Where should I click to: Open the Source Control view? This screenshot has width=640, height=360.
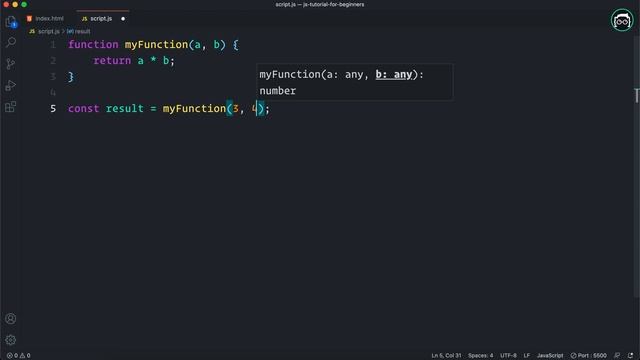(x=11, y=64)
